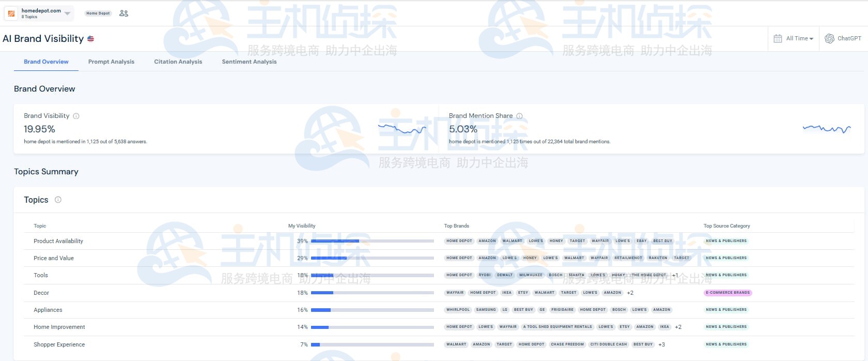The height and width of the screenshot is (361, 868).
Task: Expand the +1 more brands in Tools row
Action: click(675, 275)
